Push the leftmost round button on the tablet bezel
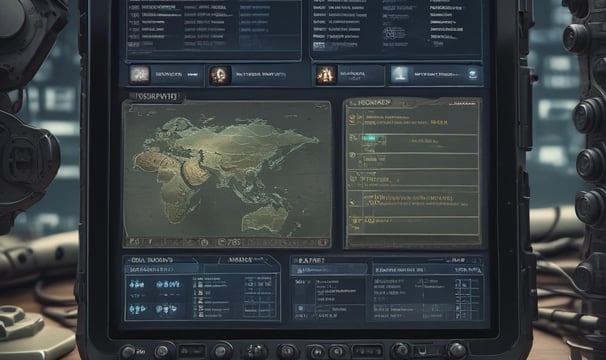Image resolution: width=606 pixels, height=360 pixels. pyautogui.click(x=128, y=352)
